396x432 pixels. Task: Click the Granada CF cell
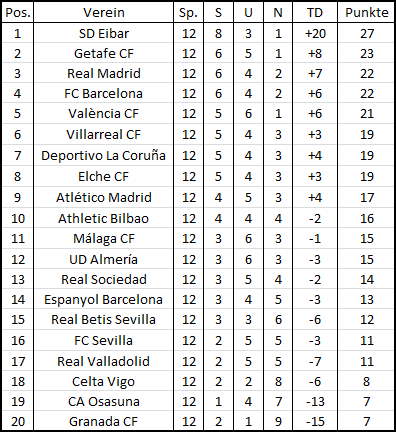(103, 421)
